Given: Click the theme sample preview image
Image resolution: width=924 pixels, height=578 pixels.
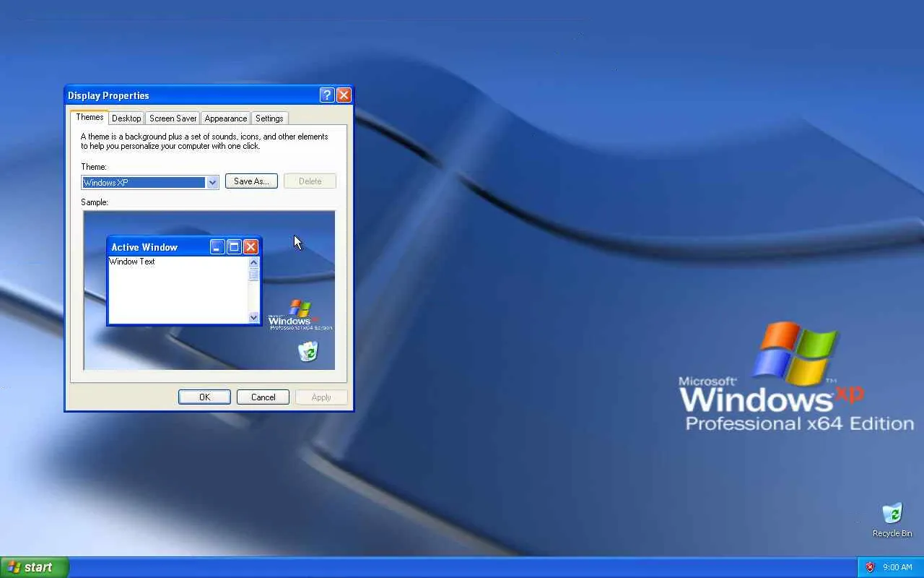Looking at the screenshot, I should coord(209,290).
